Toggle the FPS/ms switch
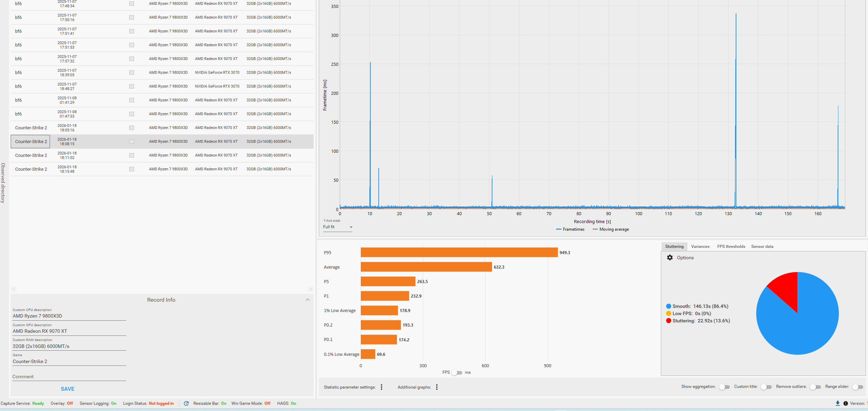This screenshot has width=868, height=411. click(x=457, y=372)
